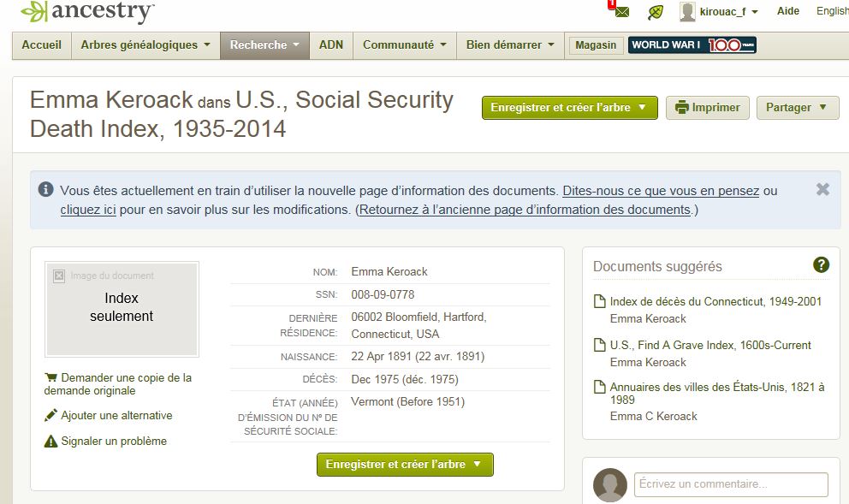Click the green leaf hints icon
849x504 pixels.
[x=656, y=12]
